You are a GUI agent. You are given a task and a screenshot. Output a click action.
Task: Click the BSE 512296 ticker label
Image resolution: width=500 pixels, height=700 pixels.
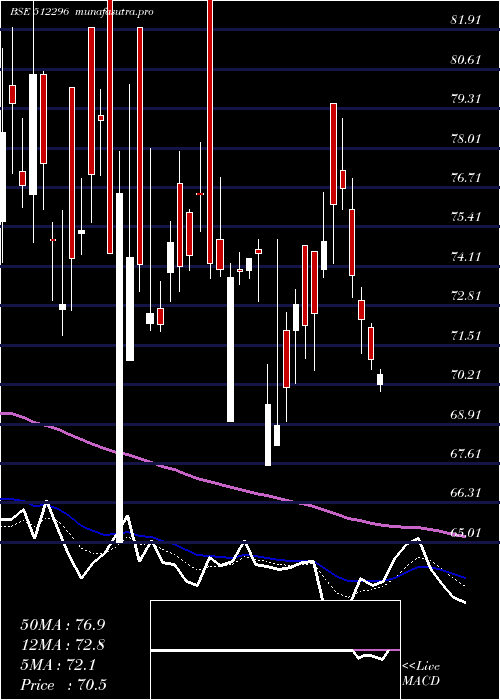39,12
